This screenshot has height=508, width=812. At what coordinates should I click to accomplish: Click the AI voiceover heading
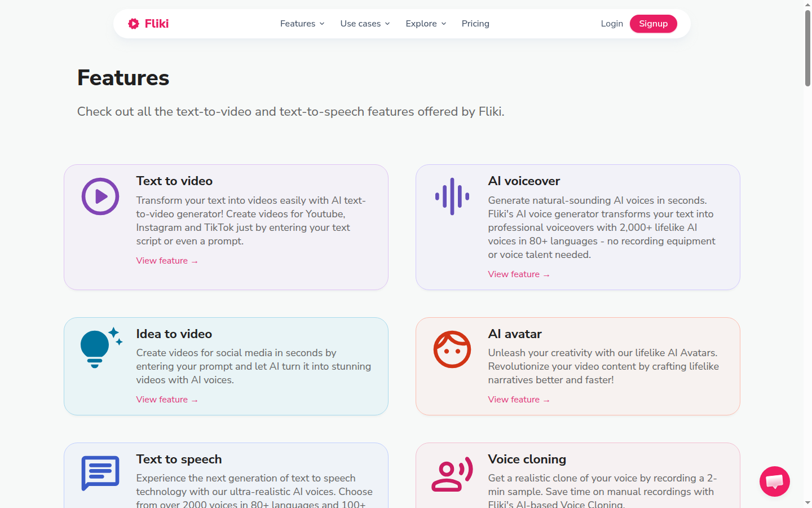click(524, 181)
